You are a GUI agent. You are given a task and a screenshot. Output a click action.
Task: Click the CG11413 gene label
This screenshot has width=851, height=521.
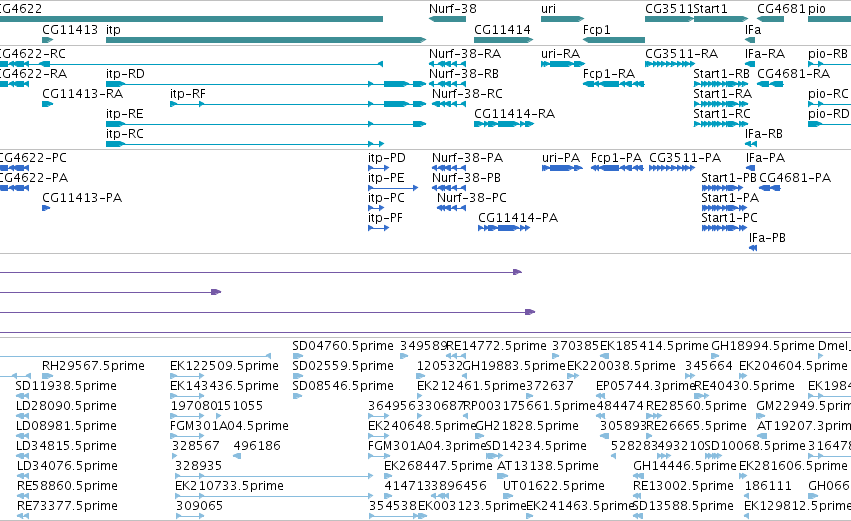(x=70, y=29)
